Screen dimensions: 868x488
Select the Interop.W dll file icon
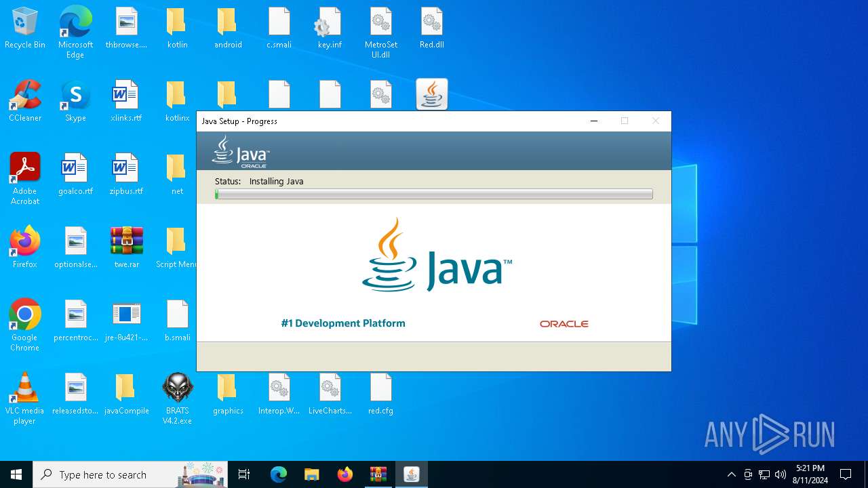coord(279,394)
